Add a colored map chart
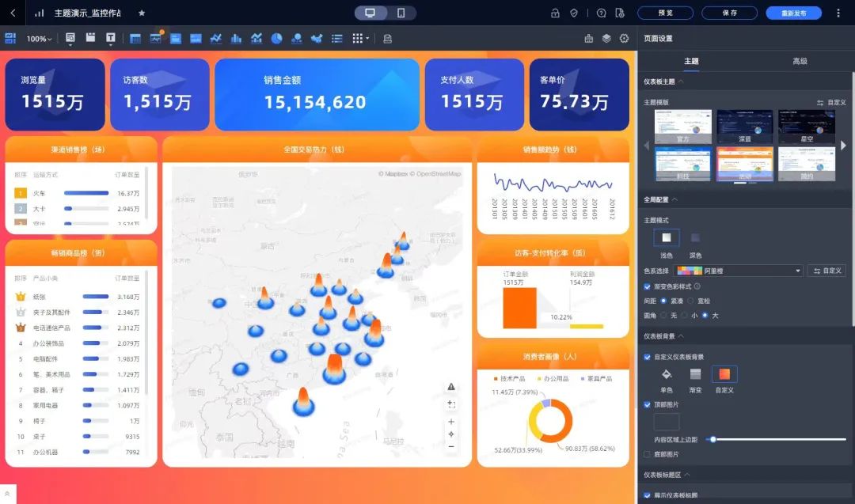 click(x=317, y=38)
